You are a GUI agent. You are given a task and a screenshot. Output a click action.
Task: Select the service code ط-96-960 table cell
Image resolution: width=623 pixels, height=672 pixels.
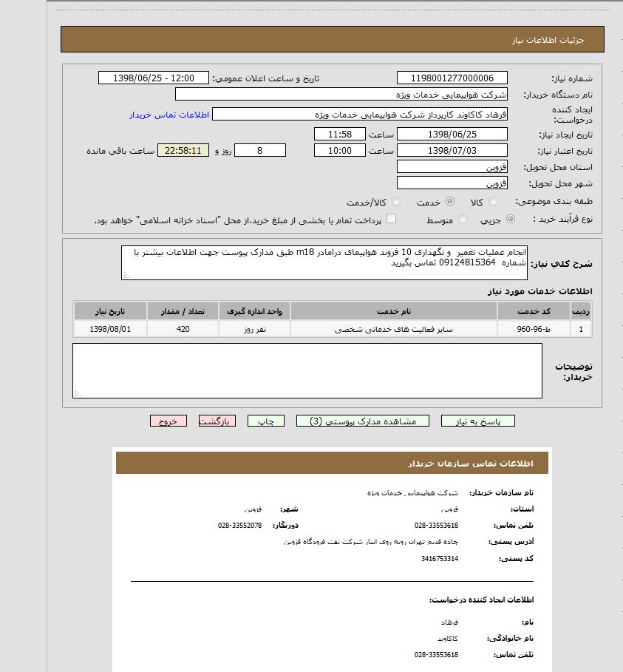tap(534, 329)
